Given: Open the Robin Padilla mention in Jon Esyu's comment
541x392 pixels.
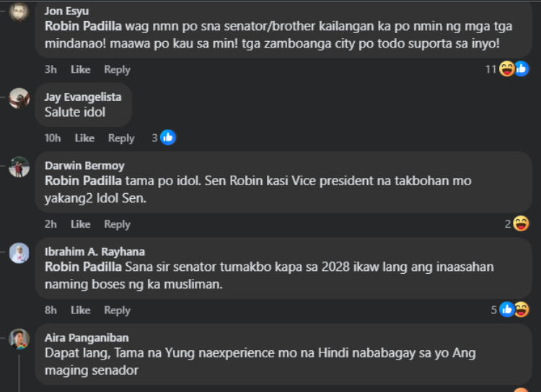Looking at the screenshot, I should click(83, 26).
